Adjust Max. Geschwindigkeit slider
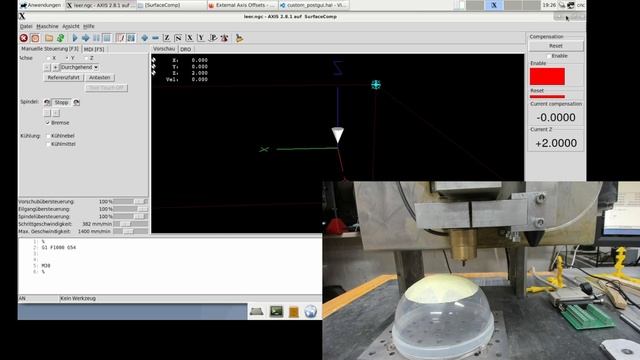Image resolution: width=640 pixels, height=360 pixels. pyautogui.click(x=131, y=231)
